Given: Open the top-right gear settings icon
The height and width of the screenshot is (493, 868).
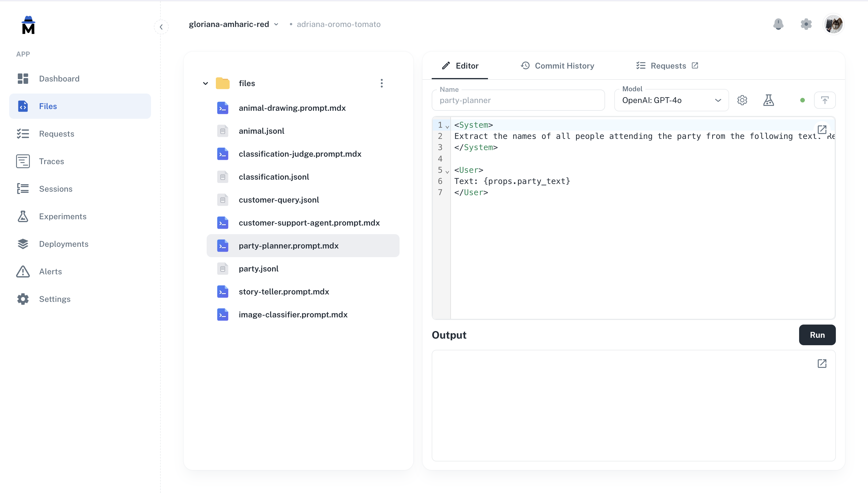Looking at the screenshot, I should pos(806,24).
